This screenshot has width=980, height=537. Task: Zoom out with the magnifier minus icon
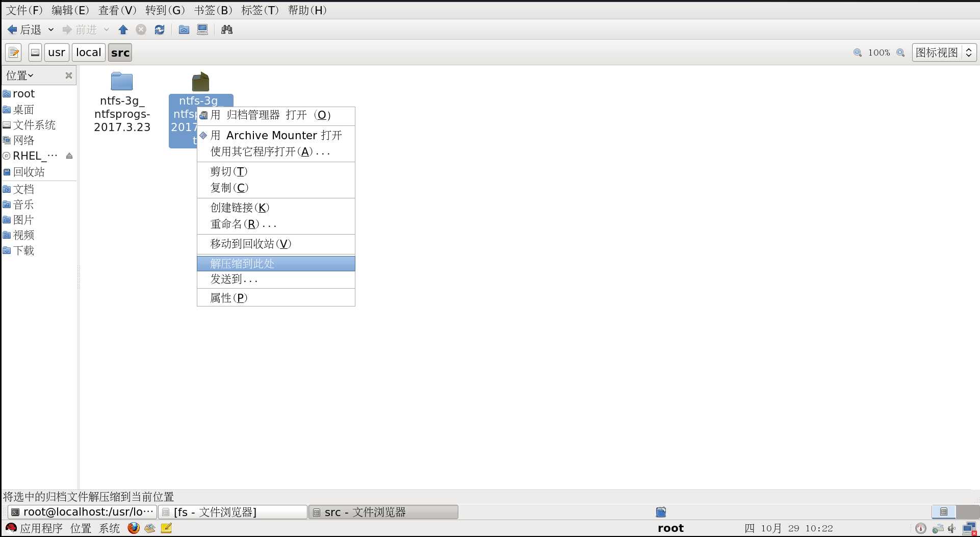pos(858,53)
